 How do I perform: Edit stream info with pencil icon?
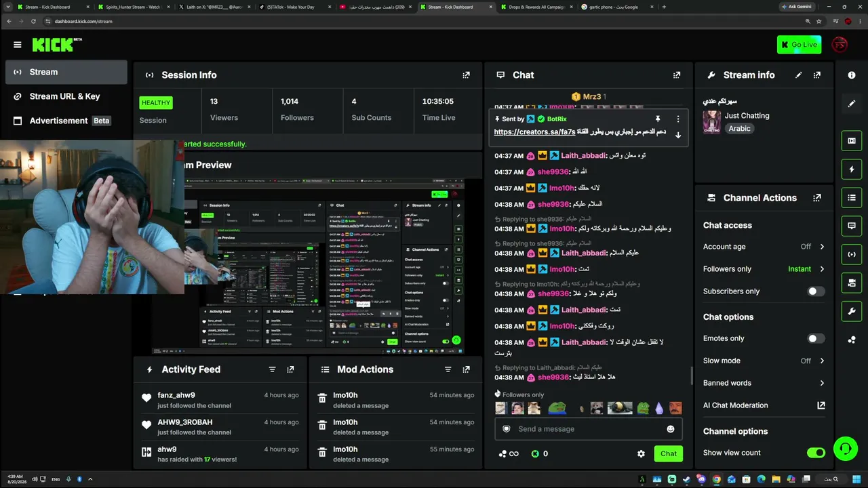(x=799, y=75)
